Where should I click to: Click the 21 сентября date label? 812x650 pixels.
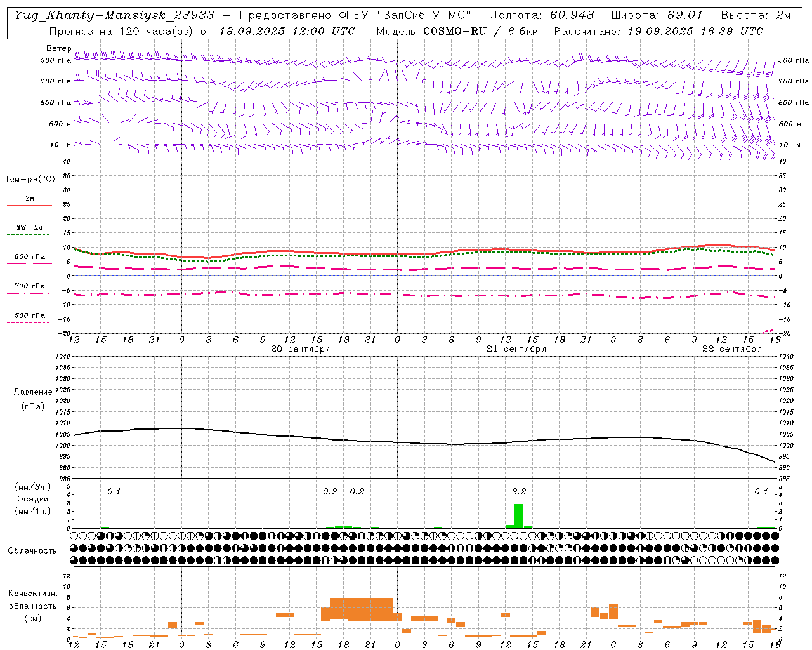click(516, 349)
